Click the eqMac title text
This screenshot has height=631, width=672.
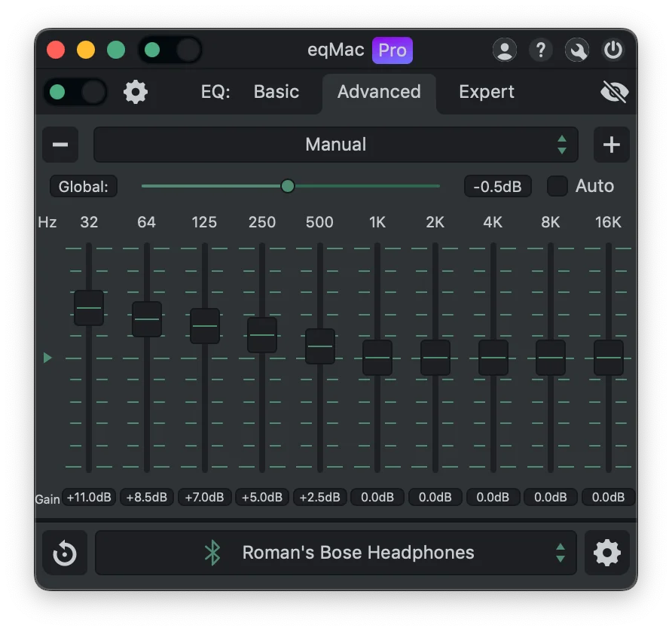(336, 50)
